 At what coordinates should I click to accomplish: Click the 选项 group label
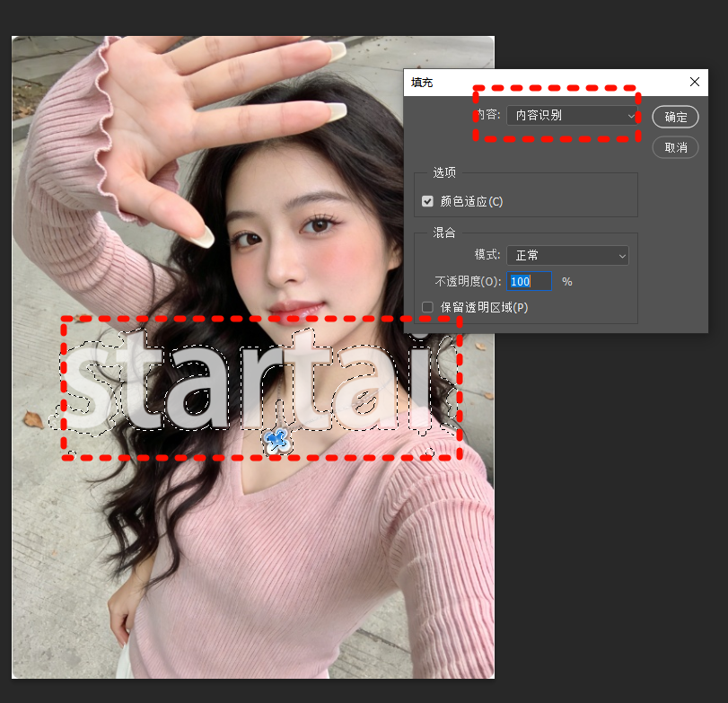pos(444,172)
